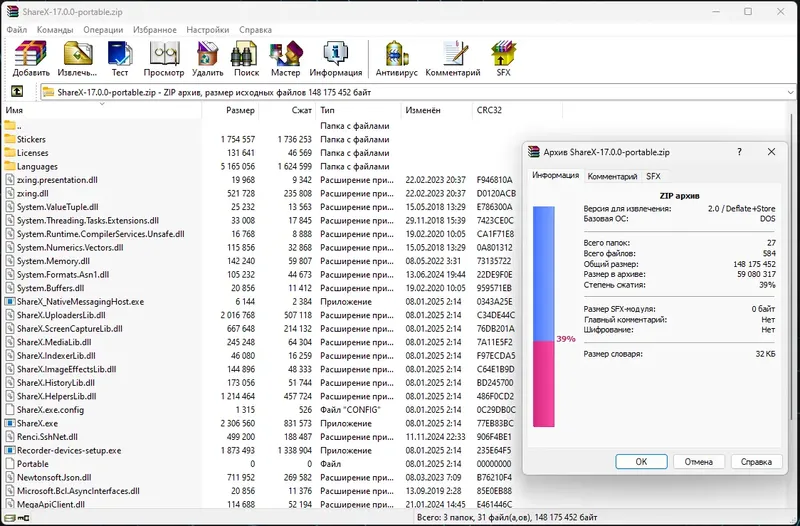800x526 pixels.
Task: Open the Избранное menu
Action: [x=155, y=30]
